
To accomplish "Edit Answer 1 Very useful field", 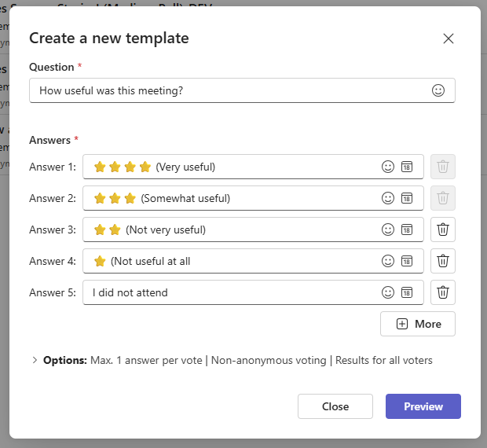I will [x=253, y=167].
